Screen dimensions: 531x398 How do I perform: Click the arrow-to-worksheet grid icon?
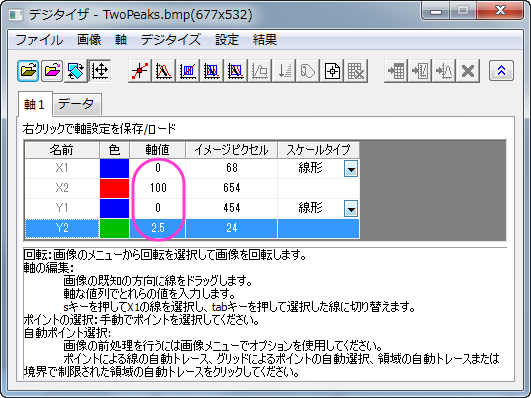(396, 71)
